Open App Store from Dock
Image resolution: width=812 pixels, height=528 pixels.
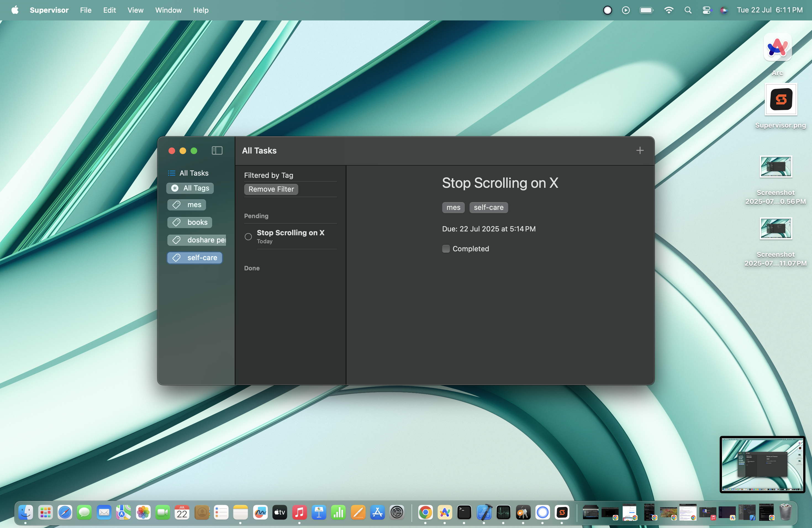coord(378,512)
